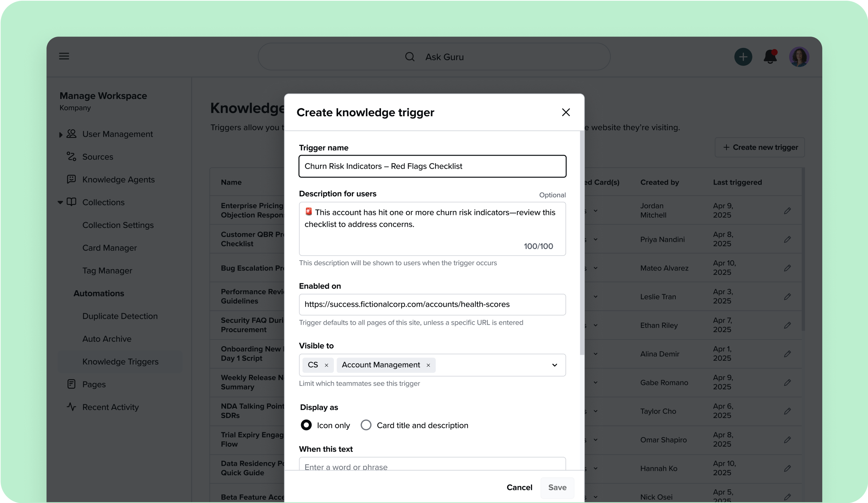Click the Save button in dialog
868x503 pixels.
click(557, 487)
